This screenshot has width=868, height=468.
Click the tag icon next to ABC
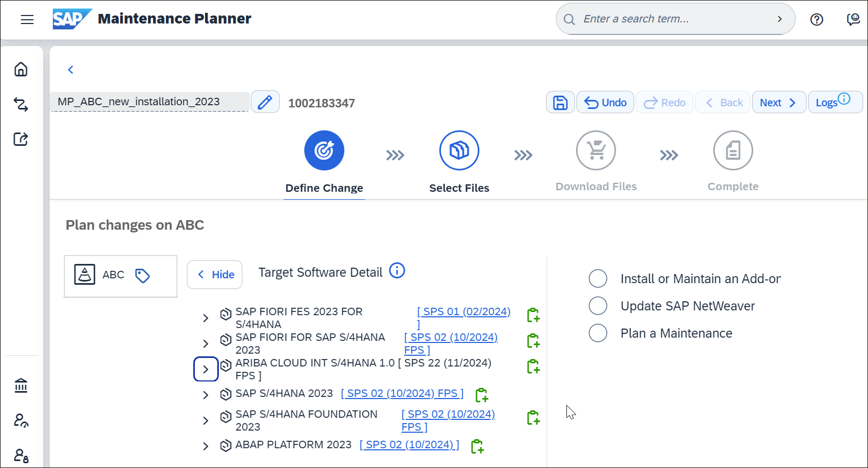click(x=143, y=276)
